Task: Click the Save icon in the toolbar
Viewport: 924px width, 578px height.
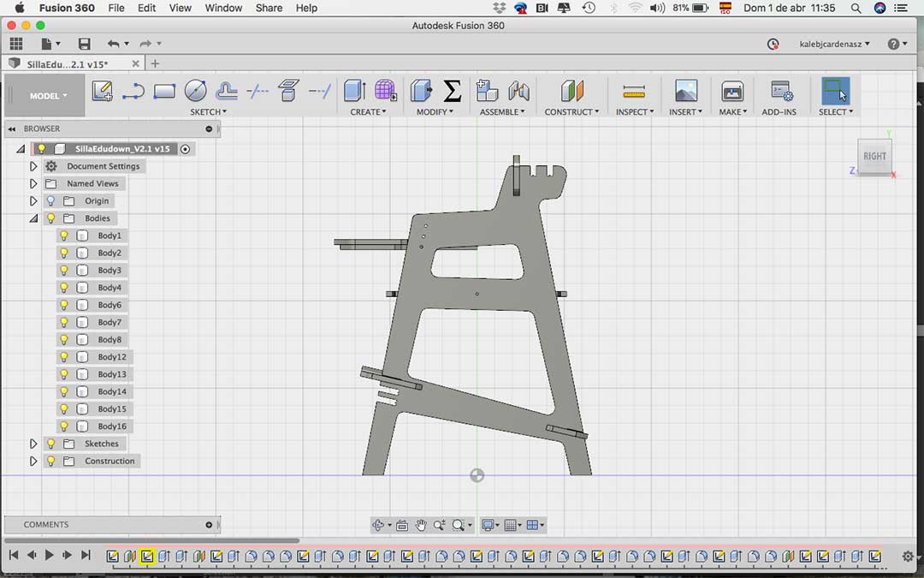Action: 84,44
